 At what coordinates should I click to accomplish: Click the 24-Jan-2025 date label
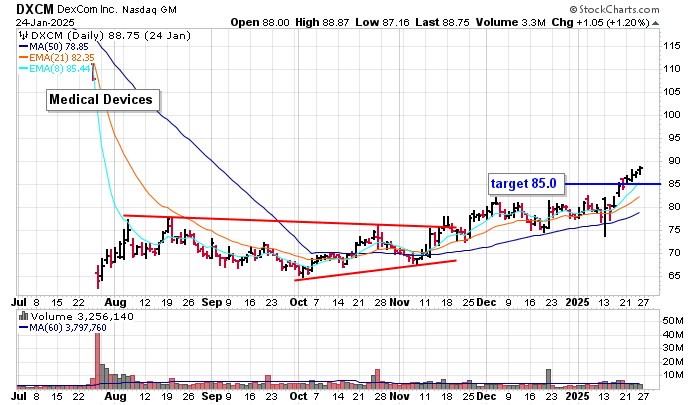coord(45,22)
